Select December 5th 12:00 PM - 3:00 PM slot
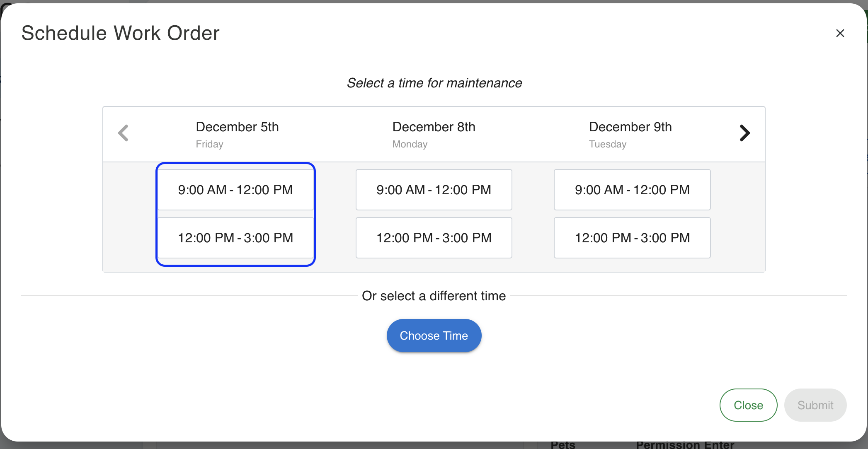The height and width of the screenshot is (449, 868). pos(235,238)
